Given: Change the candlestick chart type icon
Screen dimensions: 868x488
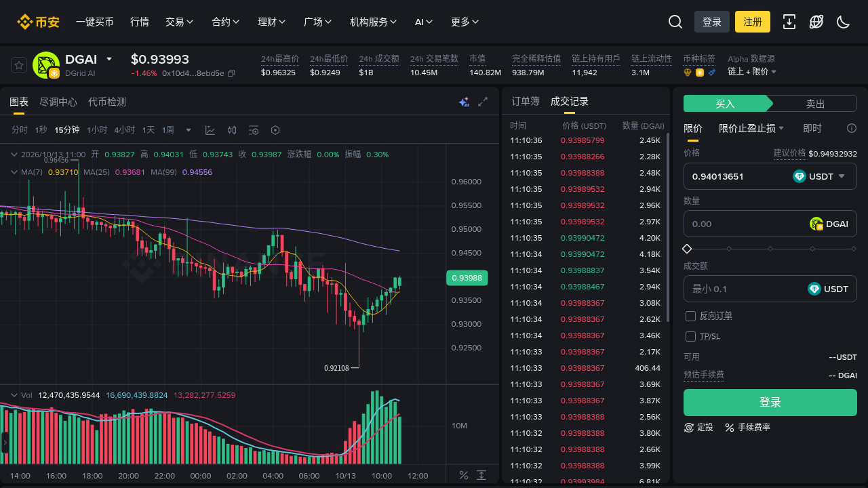Looking at the screenshot, I should (232, 130).
